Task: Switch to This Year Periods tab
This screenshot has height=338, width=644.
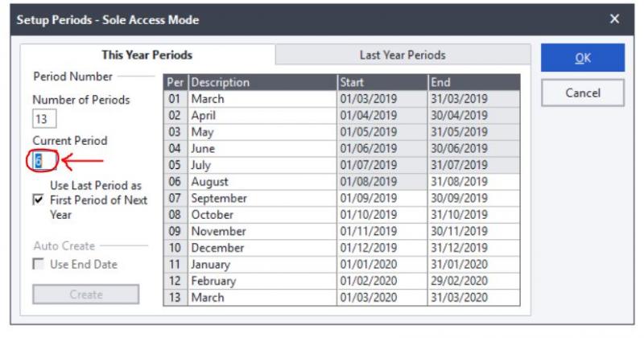Action: pos(147,55)
